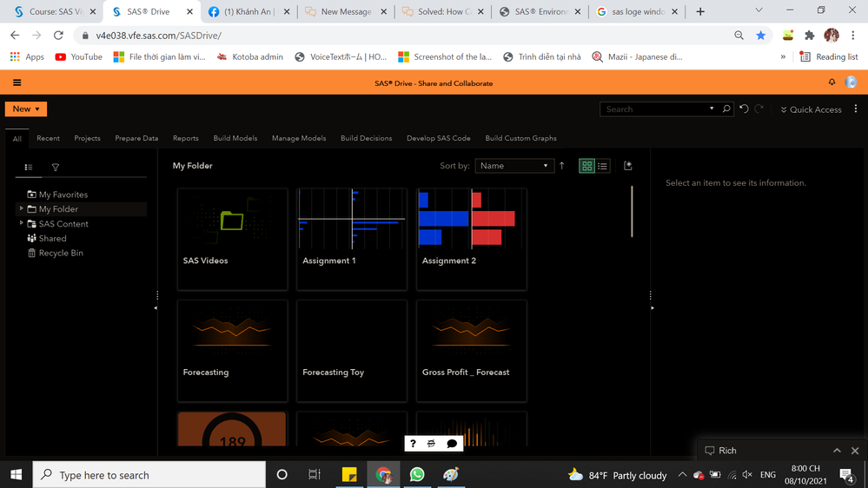Image resolution: width=868 pixels, height=488 pixels.
Task: Open the YouTube bookmark
Action: point(78,56)
